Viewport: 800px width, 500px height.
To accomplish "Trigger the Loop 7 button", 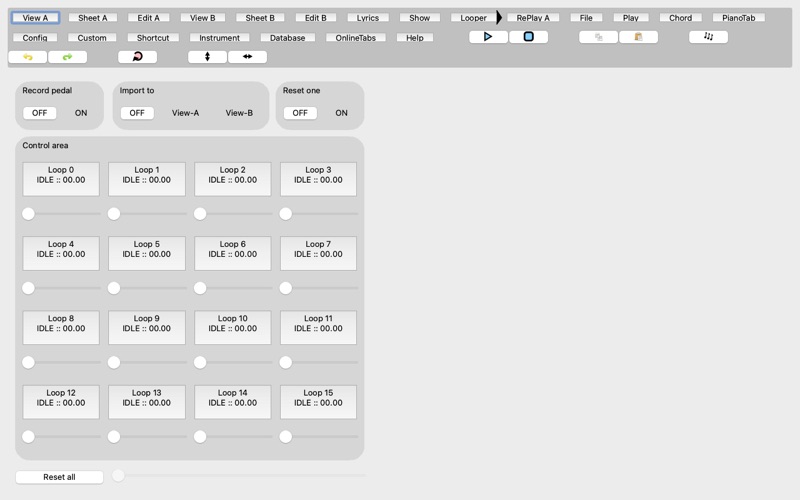I will pos(318,254).
